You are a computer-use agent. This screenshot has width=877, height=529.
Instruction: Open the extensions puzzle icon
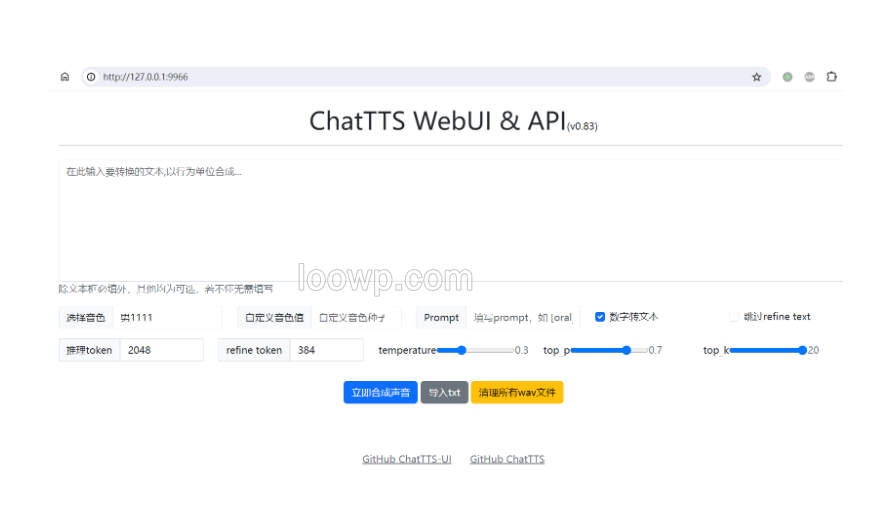click(x=832, y=77)
